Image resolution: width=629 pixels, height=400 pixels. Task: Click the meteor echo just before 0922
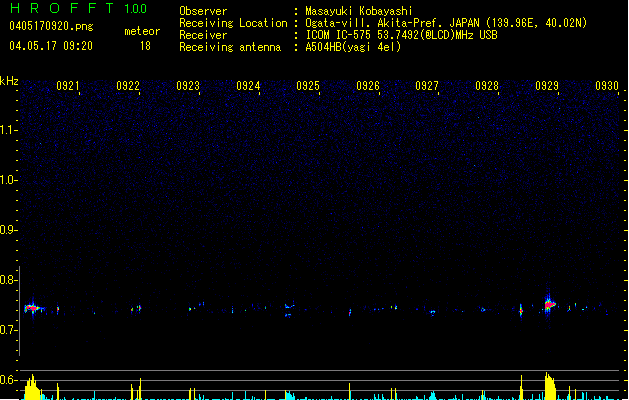pos(136,309)
